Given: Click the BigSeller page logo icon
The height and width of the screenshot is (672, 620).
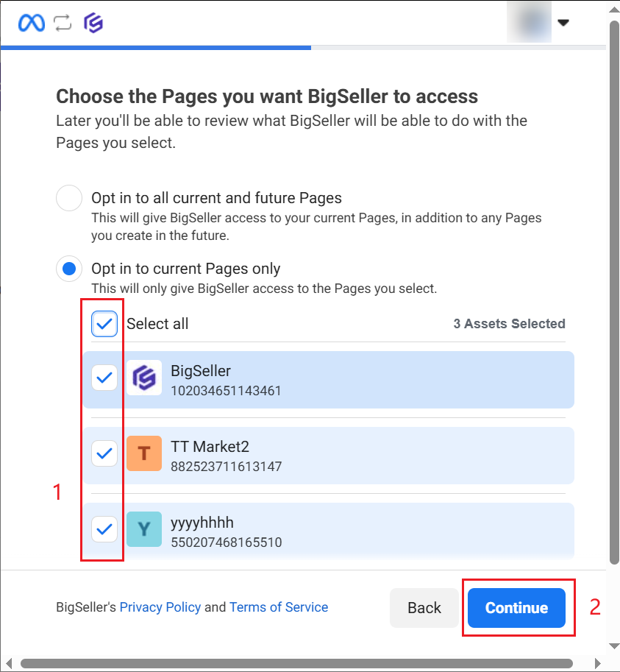Looking at the screenshot, I should (144, 378).
